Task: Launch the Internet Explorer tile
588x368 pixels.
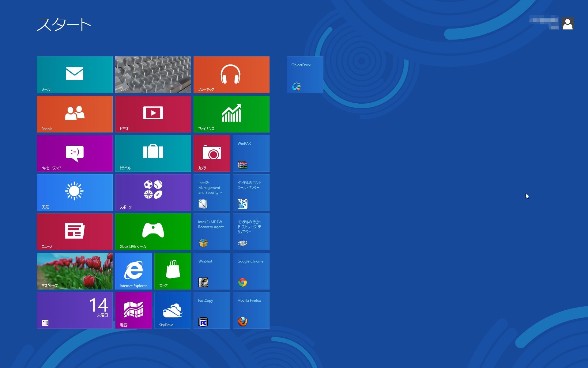Action: pos(133,271)
